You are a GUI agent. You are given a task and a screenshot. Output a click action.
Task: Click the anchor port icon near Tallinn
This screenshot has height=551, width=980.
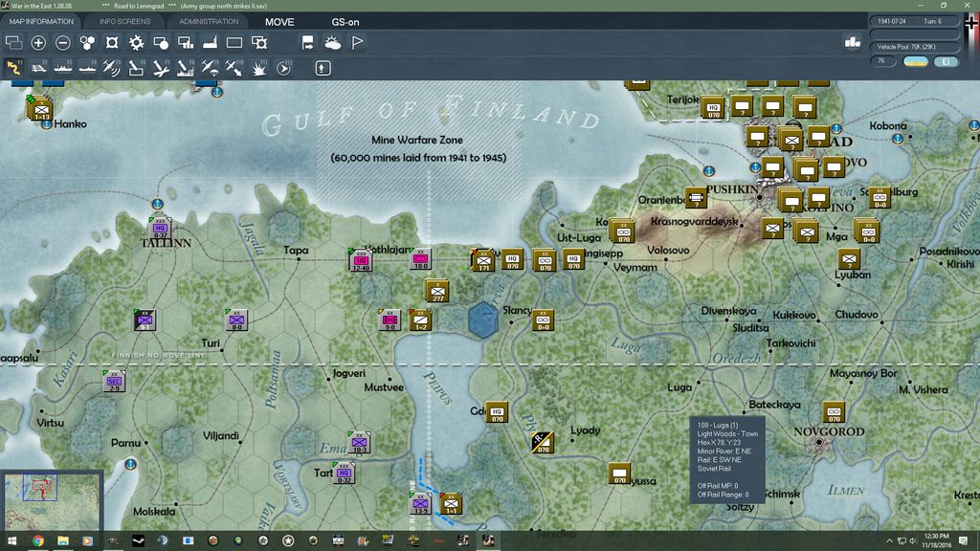(x=158, y=204)
